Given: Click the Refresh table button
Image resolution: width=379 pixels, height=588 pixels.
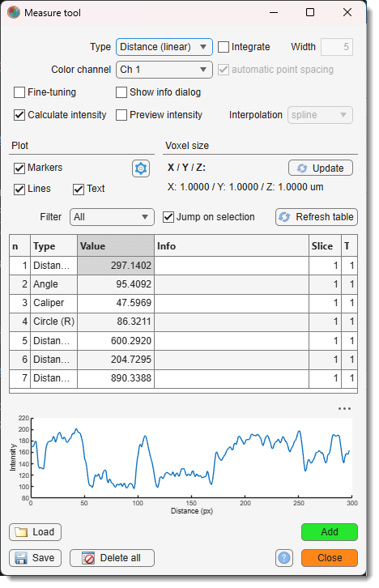Looking at the screenshot, I should point(317,217).
